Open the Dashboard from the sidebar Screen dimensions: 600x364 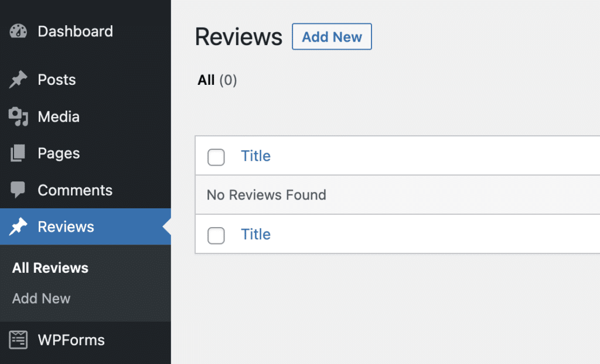75,31
